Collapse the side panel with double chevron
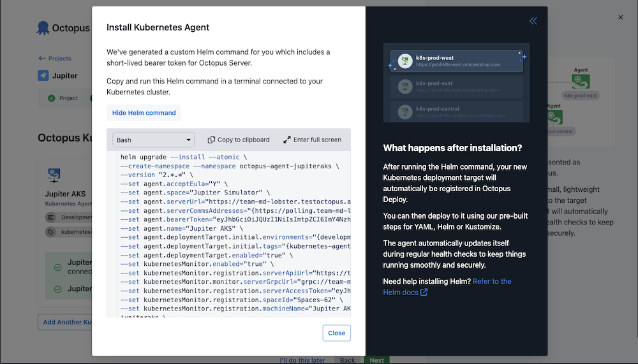Viewport: 638px width, 364px height. click(x=533, y=21)
